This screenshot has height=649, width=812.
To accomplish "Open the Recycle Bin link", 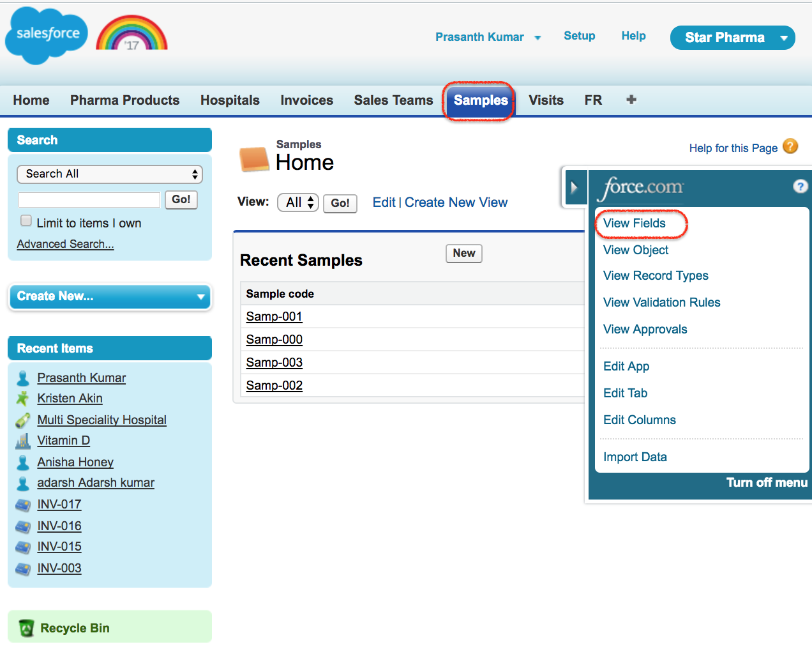I will pyautogui.click(x=75, y=628).
